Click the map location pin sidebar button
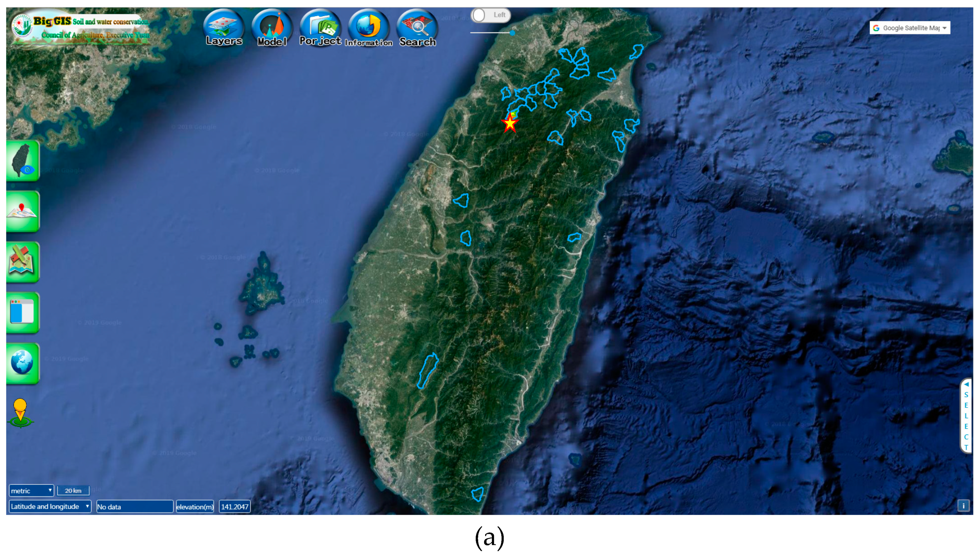 23,212
